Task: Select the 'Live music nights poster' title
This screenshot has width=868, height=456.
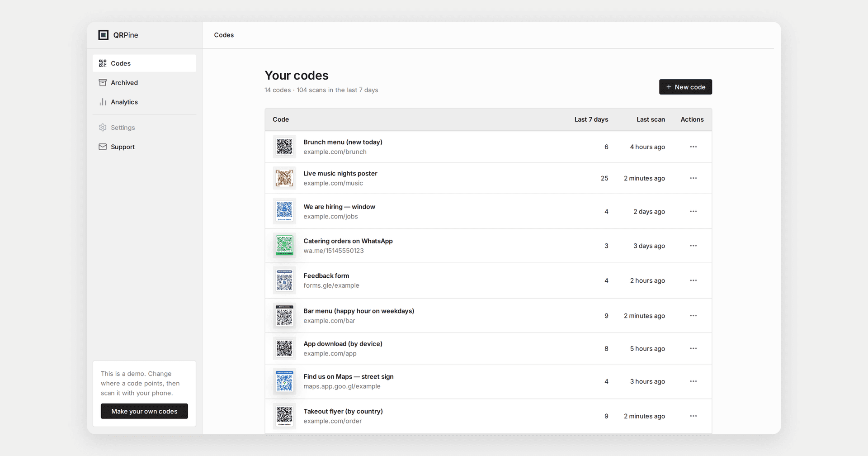Action: [340, 173]
